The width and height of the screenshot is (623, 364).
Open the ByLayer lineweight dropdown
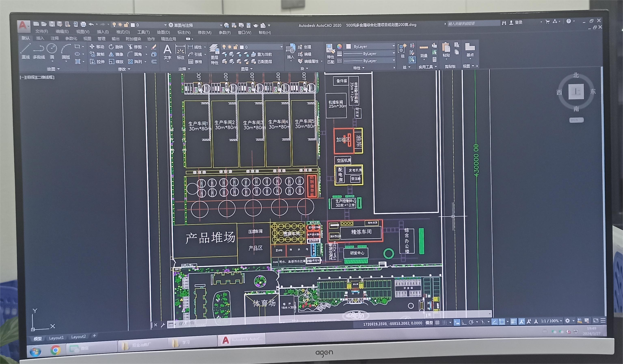(x=370, y=54)
